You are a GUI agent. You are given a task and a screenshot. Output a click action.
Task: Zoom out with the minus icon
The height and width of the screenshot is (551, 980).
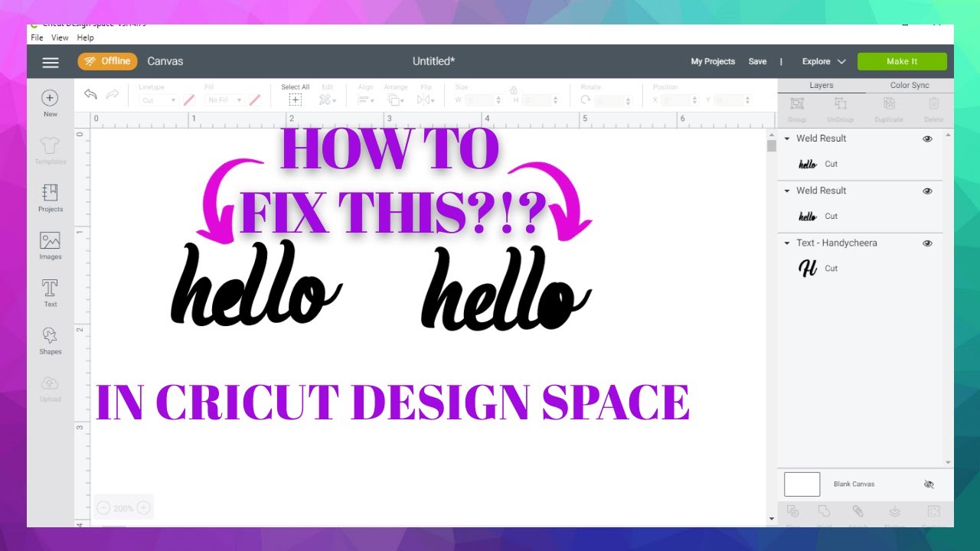(103, 508)
